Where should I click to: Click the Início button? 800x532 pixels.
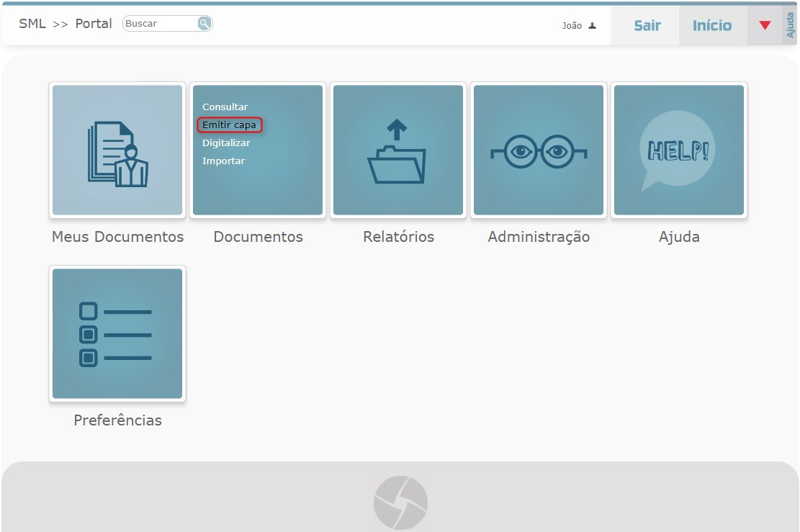click(711, 26)
